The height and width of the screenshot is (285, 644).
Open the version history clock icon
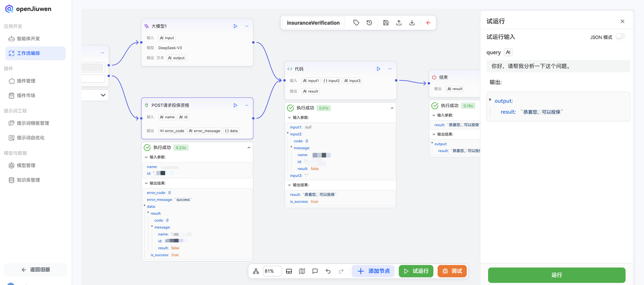point(369,23)
